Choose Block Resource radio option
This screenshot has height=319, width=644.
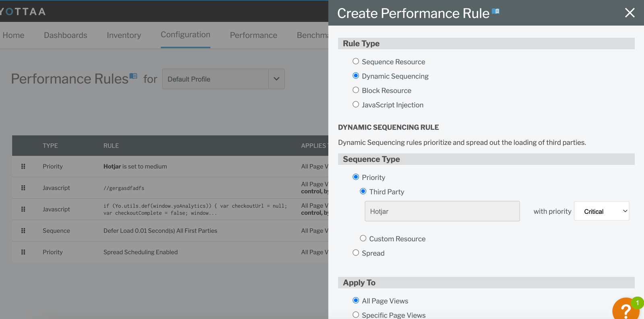[356, 90]
